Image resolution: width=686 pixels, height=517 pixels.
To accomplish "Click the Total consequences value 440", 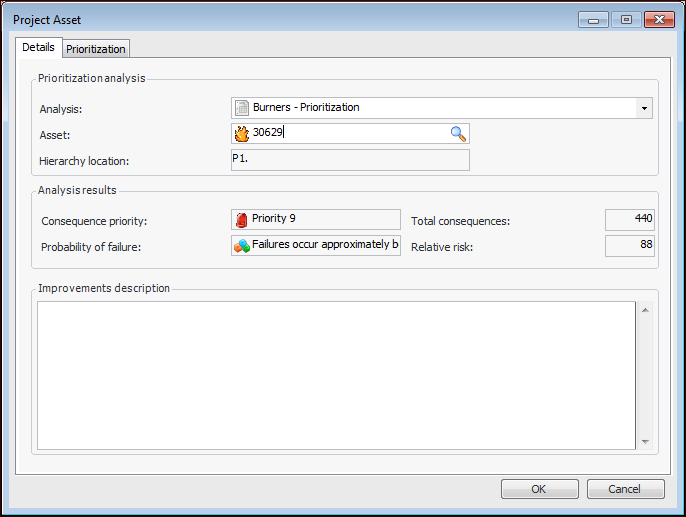I will tap(630, 220).
